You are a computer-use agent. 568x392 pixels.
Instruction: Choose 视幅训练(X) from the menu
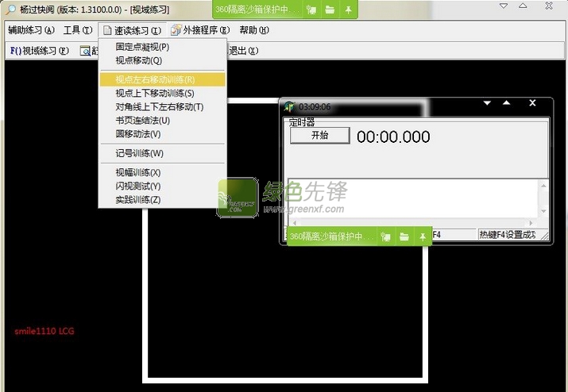tap(162, 172)
